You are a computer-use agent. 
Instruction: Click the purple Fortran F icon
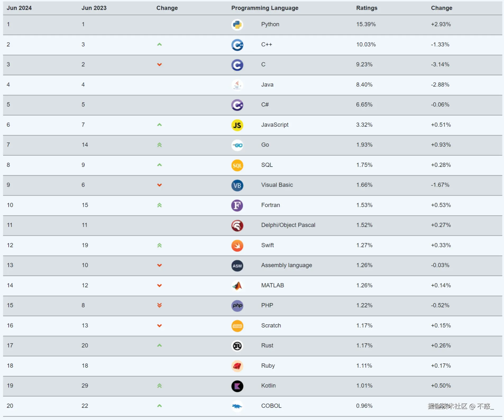click(237, 205)
